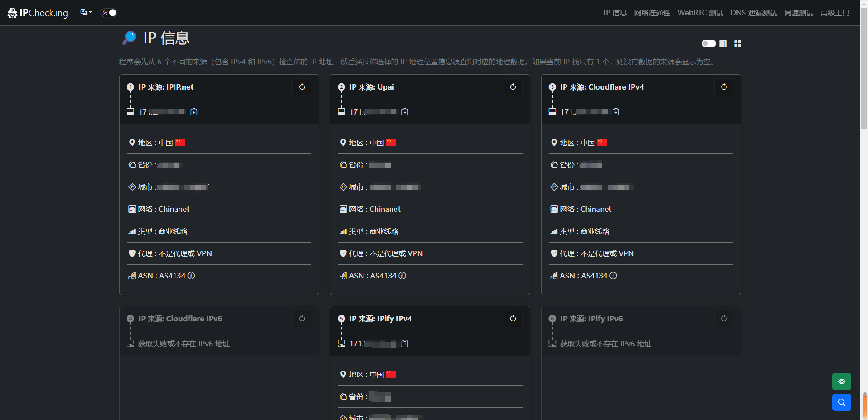868x420 pixels.
Task: Open the 网络连通性 nav link
Action: coord(652,13)
